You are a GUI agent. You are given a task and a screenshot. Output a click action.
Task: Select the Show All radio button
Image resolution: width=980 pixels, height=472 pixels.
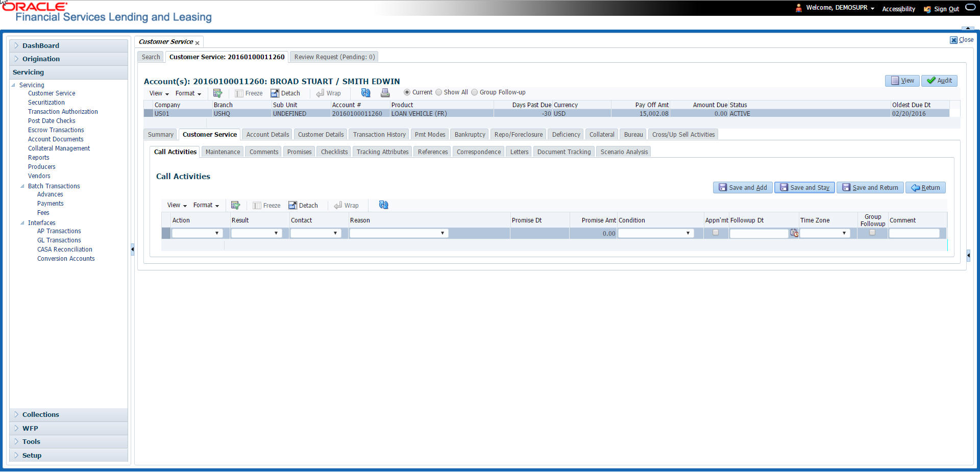point(438,92)
